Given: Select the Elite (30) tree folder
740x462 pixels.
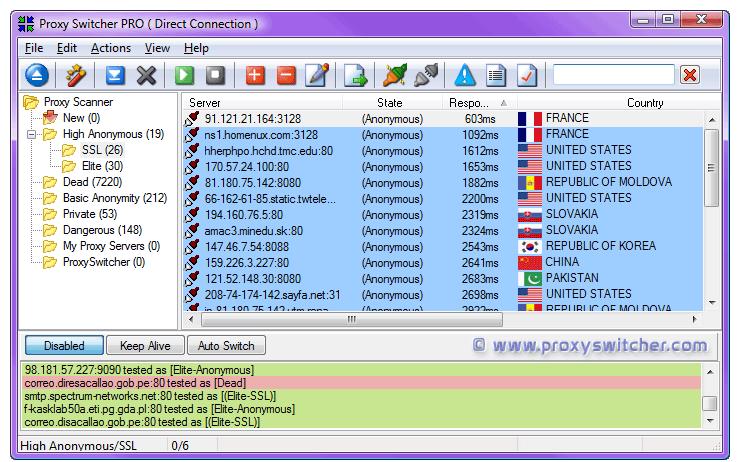Looking at the screenshot, I should 102,166.
